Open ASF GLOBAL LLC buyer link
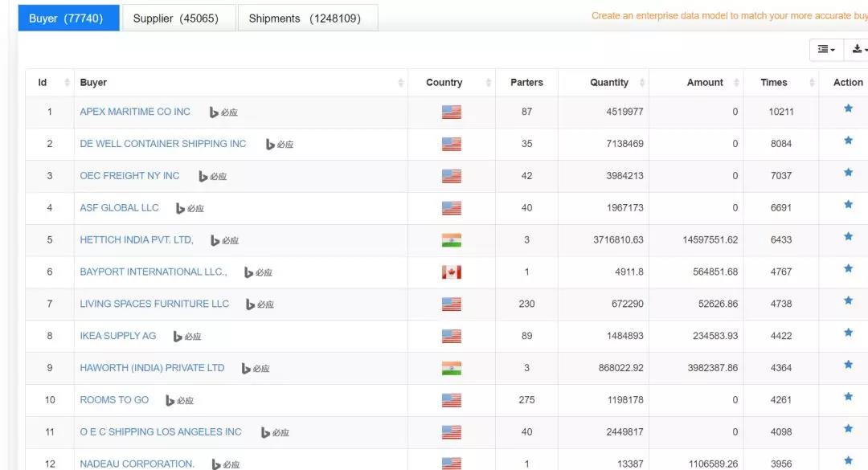Image resolution: width=868 pixels, height=470 pixels. tap(119, 208)
